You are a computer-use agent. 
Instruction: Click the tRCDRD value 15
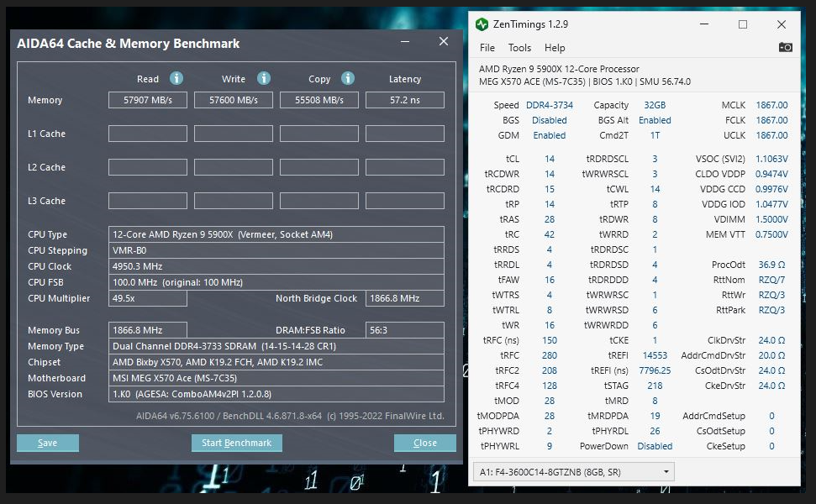pyautogui.click(x=550, y=189)
